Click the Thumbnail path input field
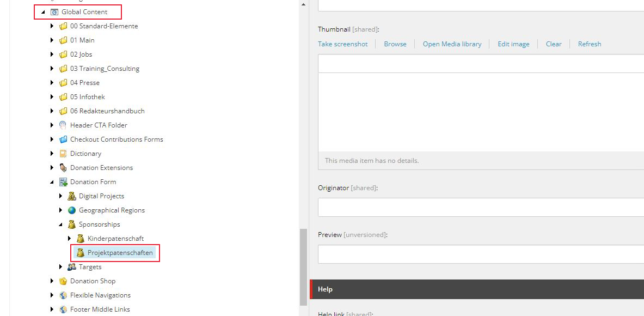Screen dimensions: 644x316 click(x=481, y=64)
